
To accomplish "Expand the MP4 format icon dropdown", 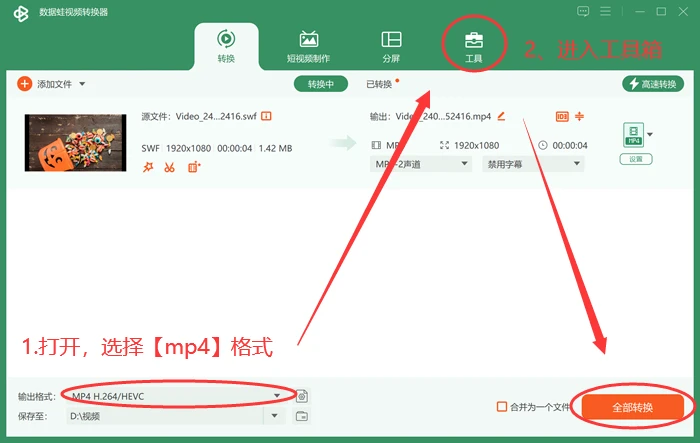I will coord(650,134).
